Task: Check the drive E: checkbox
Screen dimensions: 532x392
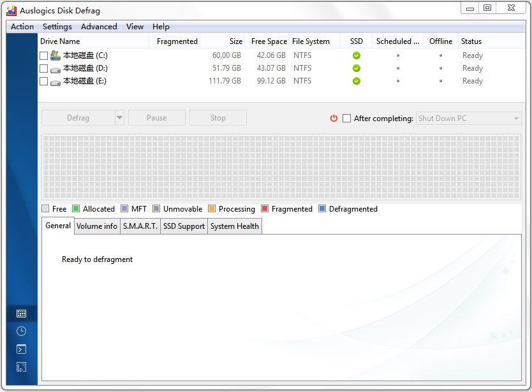Action: pyautogui.click(x=44, y=82)
